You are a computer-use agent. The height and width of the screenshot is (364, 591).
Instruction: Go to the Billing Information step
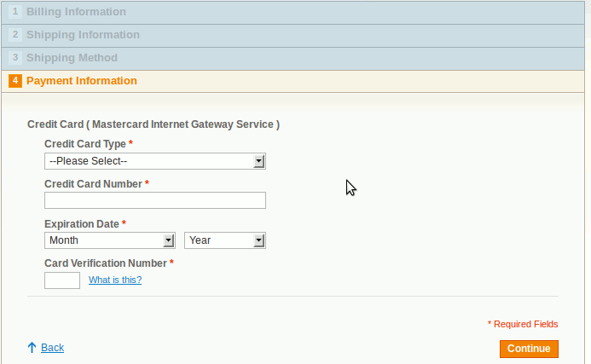point(293,12)
